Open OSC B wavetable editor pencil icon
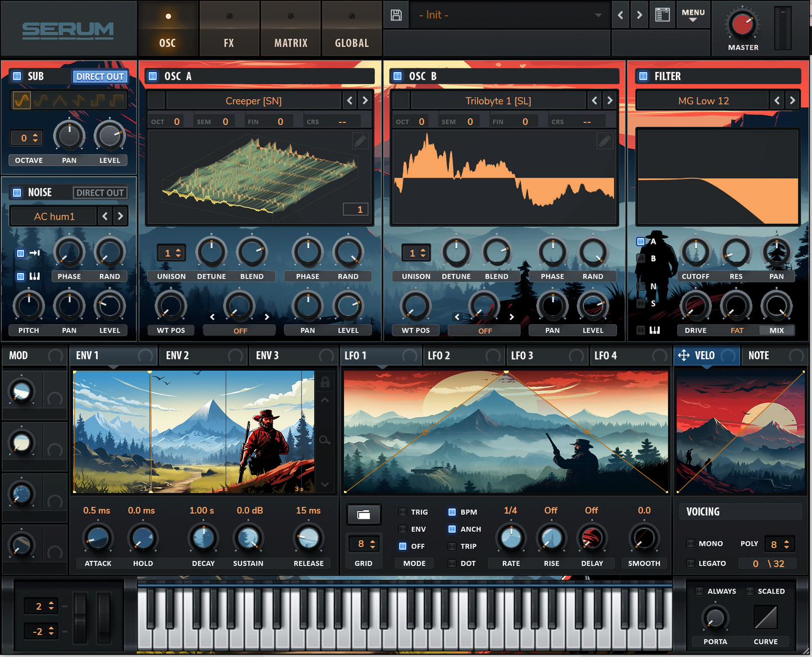The height and width of the screenshot is (657, 812). point(605,140)
